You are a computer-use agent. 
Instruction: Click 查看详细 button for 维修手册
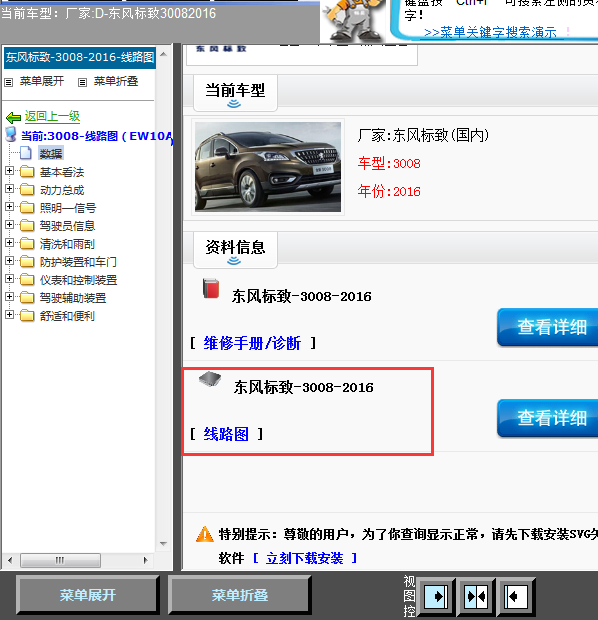point(548,327)
